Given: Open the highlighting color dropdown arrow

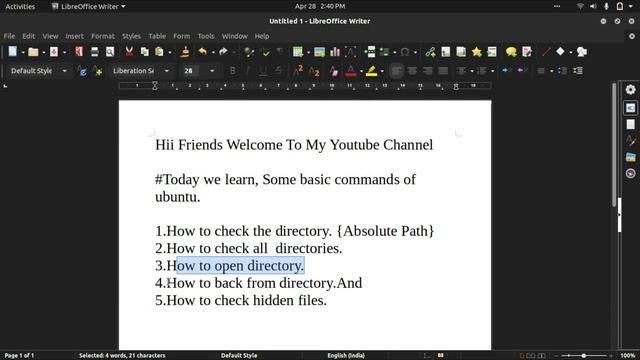Looking at the screenshot, I should coord(382,71).
